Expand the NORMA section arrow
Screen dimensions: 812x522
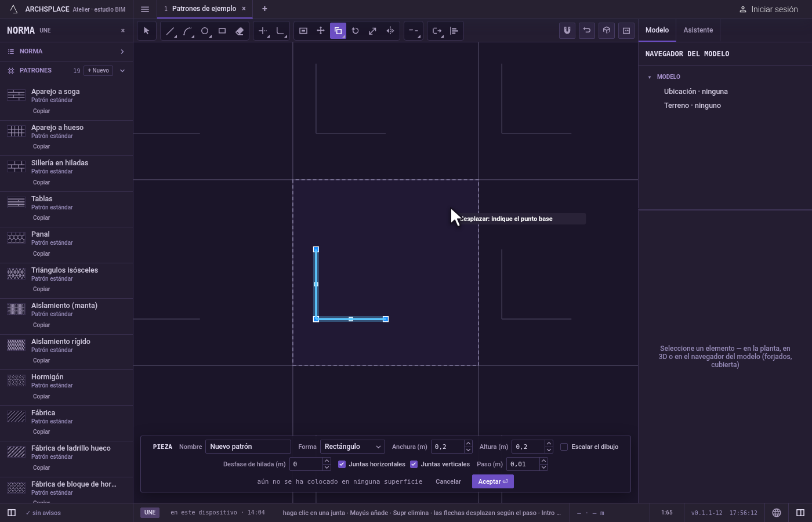pos(122,52)
